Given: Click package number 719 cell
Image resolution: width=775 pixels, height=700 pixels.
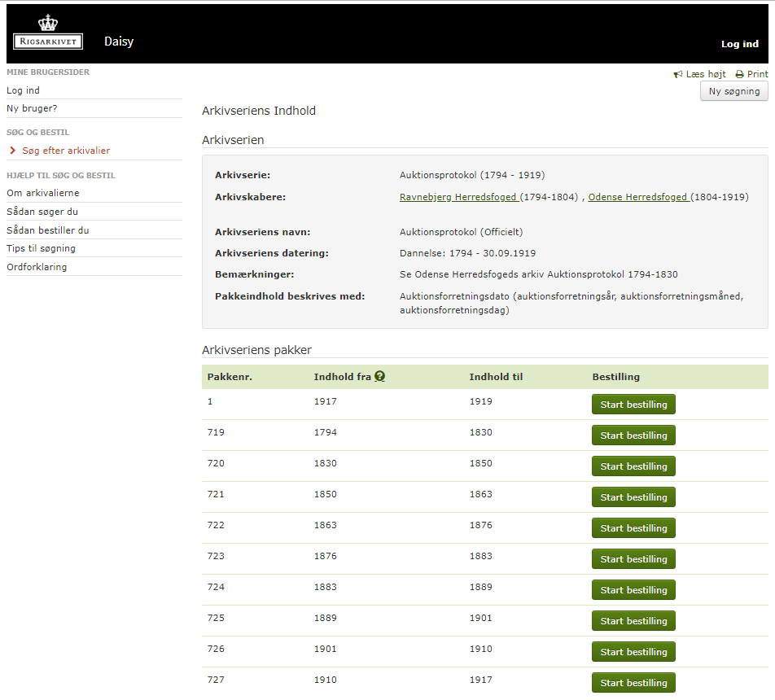Looking at the screenshot, I should pyautogui.click(x=216, y=432).
